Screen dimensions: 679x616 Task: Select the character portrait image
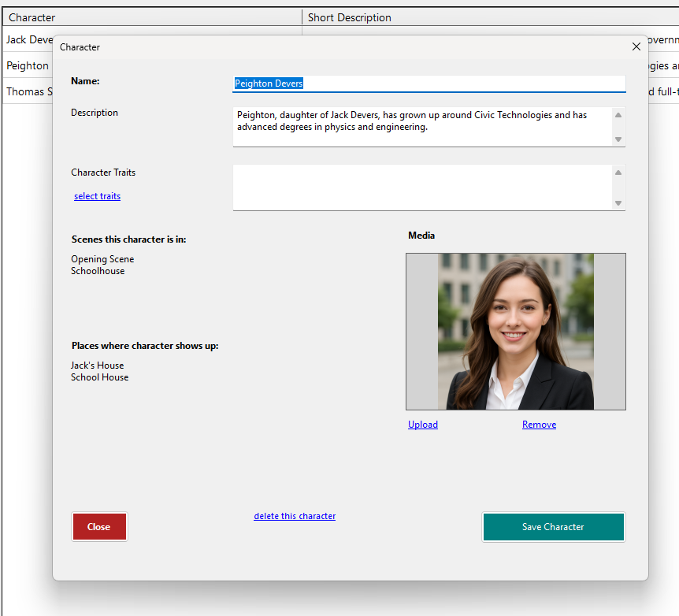pos(516,332)
